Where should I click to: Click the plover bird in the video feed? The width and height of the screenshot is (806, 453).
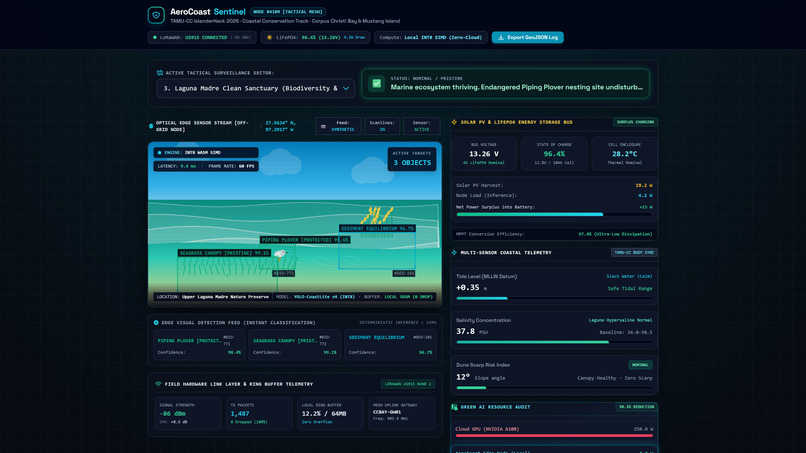(x=280, y=254)
